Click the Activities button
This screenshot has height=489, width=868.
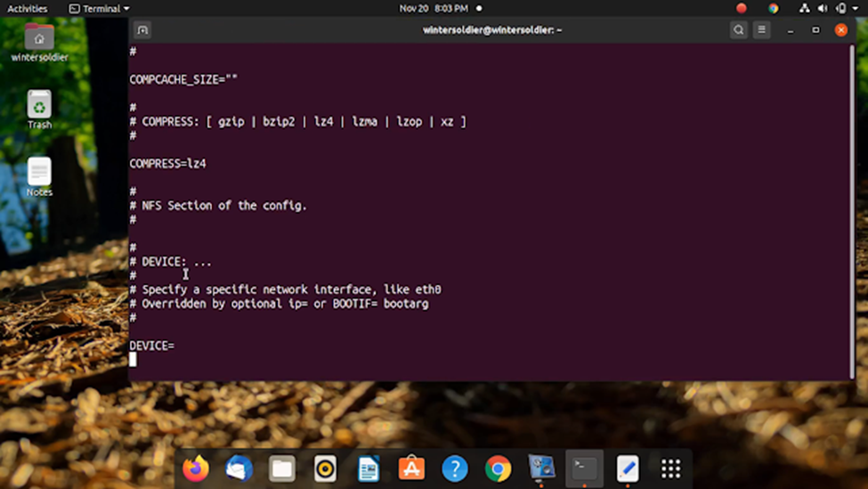point(28,8)
